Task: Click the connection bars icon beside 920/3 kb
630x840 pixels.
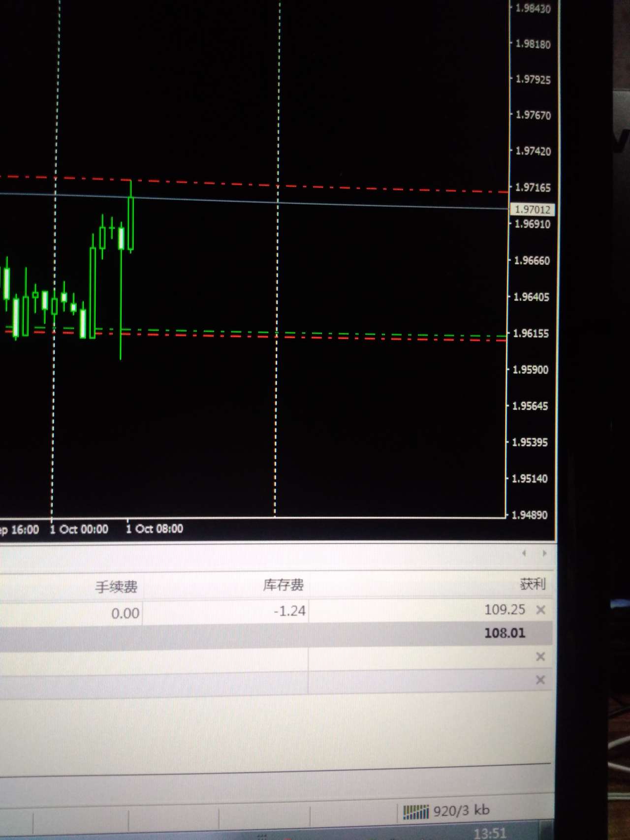Action: [x=416, y=812]
